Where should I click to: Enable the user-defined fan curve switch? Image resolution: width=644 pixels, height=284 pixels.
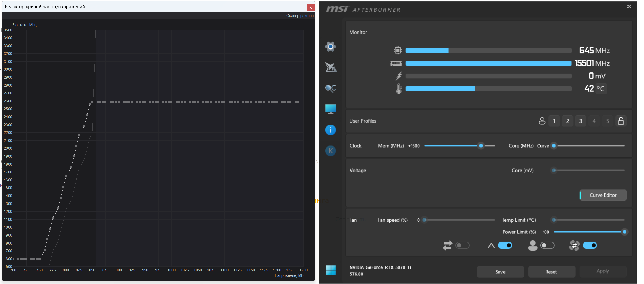[547, 245]
